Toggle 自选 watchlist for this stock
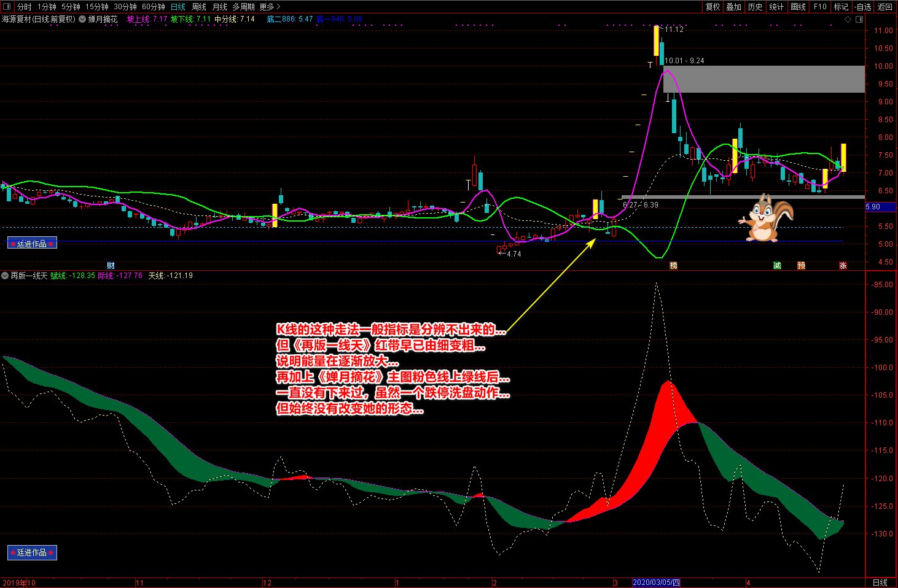 coord(863,7)
